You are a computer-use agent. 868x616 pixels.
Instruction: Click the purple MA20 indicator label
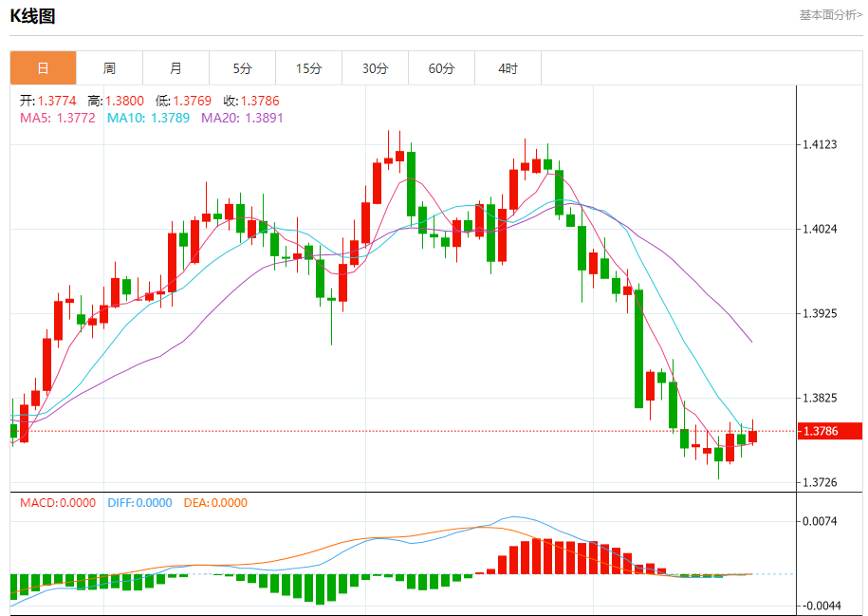(x=242, y=118)
